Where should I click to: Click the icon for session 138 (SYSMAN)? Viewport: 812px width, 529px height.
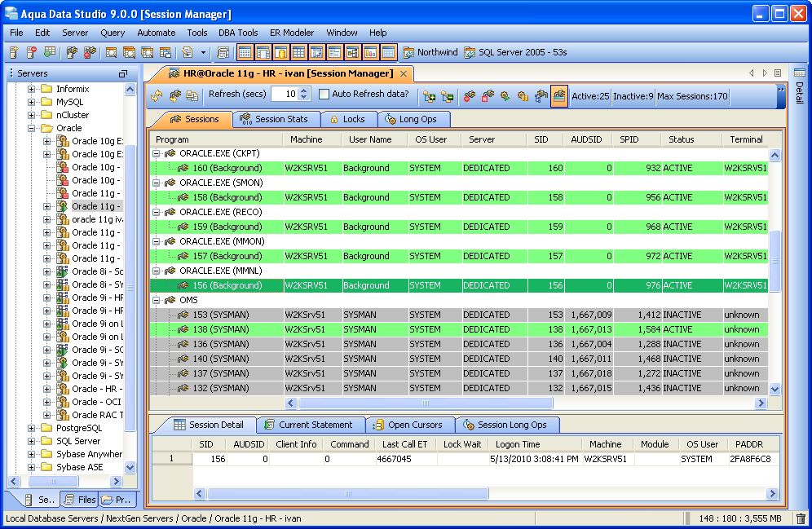coord(183,329)
